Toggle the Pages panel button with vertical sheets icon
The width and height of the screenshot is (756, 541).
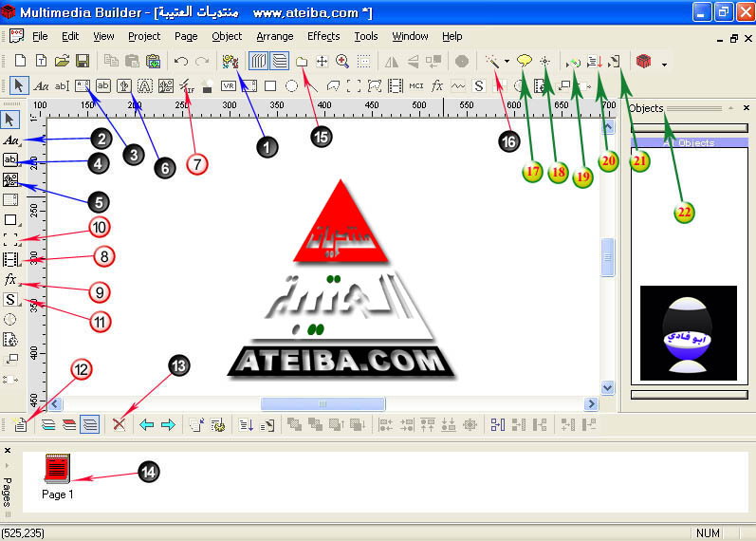[258, 61]
